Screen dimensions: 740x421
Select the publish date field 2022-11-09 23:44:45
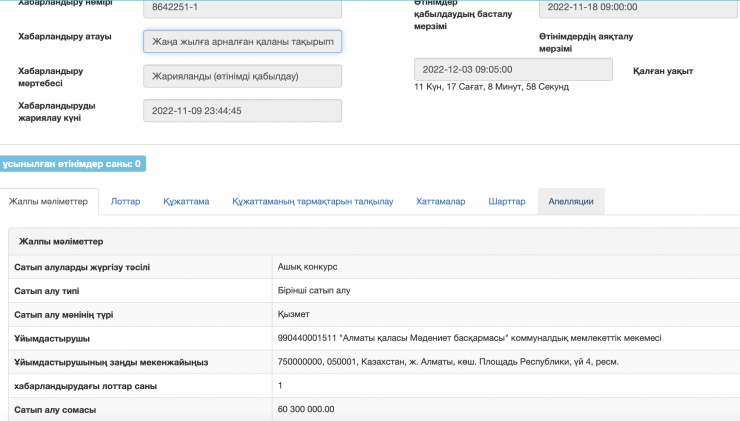[x=242, y=110]
